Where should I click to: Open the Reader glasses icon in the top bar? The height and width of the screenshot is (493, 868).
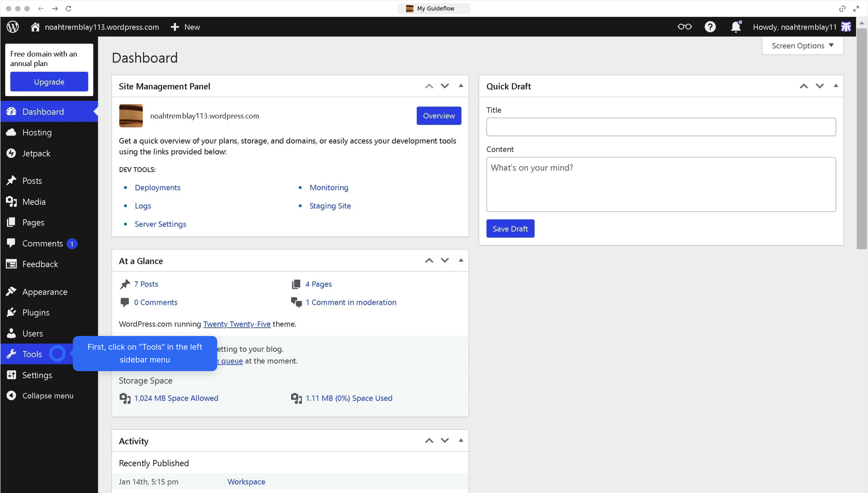684,27
